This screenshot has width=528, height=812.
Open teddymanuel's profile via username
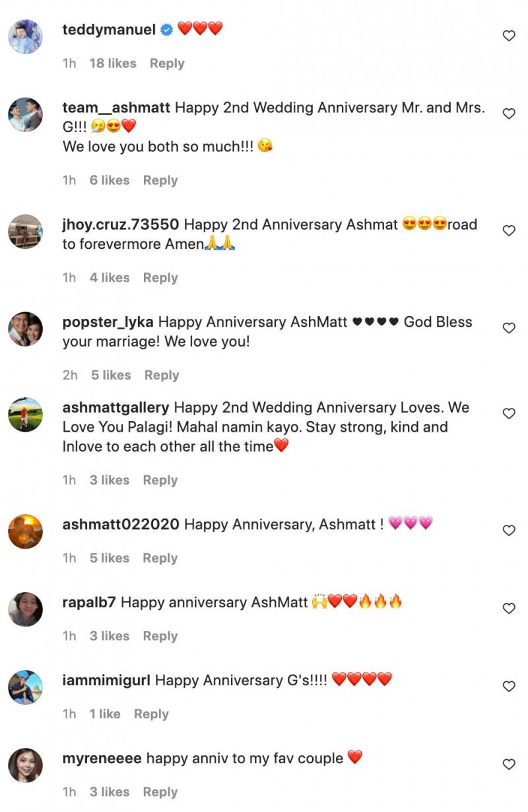[x=109, y=29]
